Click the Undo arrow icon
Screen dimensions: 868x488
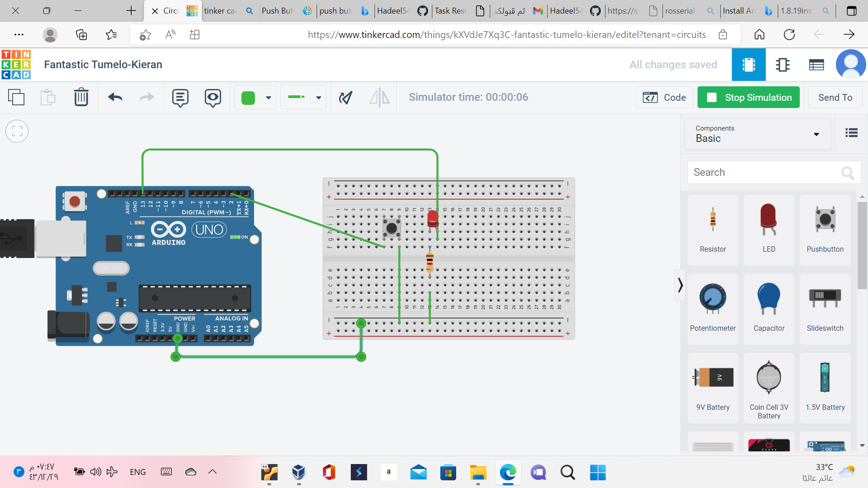(115, 97)
